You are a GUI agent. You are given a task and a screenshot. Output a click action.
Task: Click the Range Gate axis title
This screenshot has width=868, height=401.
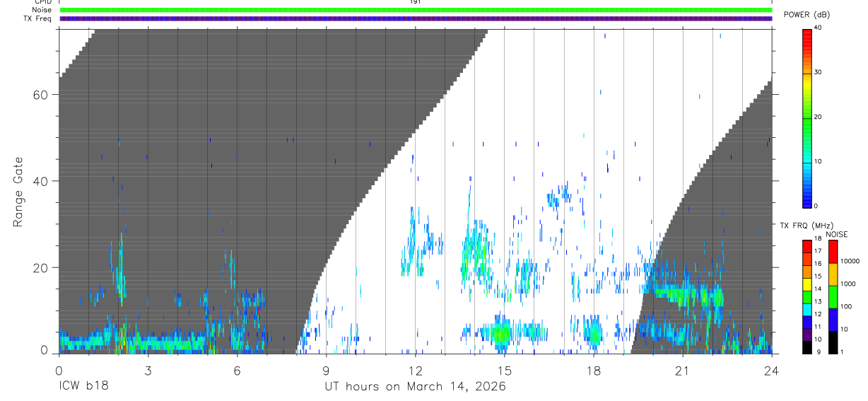coord(18,192)
